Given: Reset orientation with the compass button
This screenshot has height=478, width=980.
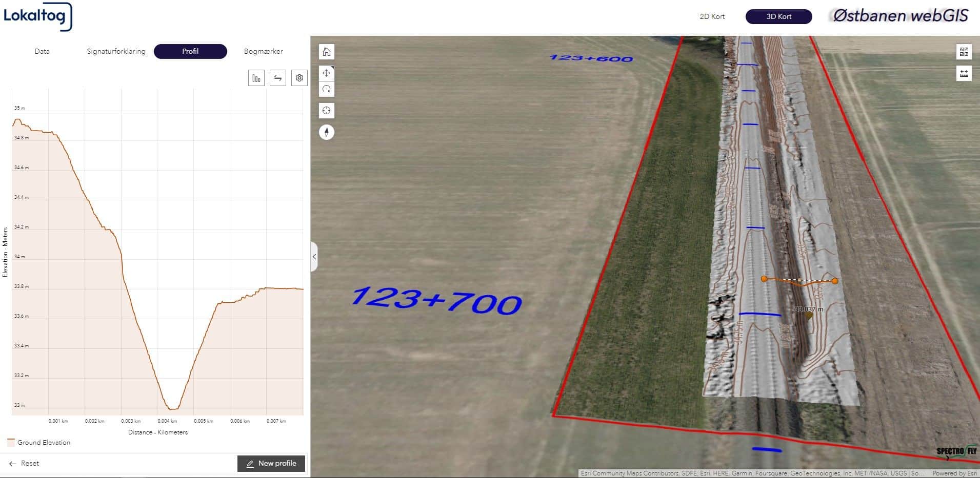Looking at the screenshot, I should pyautogui.click(x=327, y=132).
